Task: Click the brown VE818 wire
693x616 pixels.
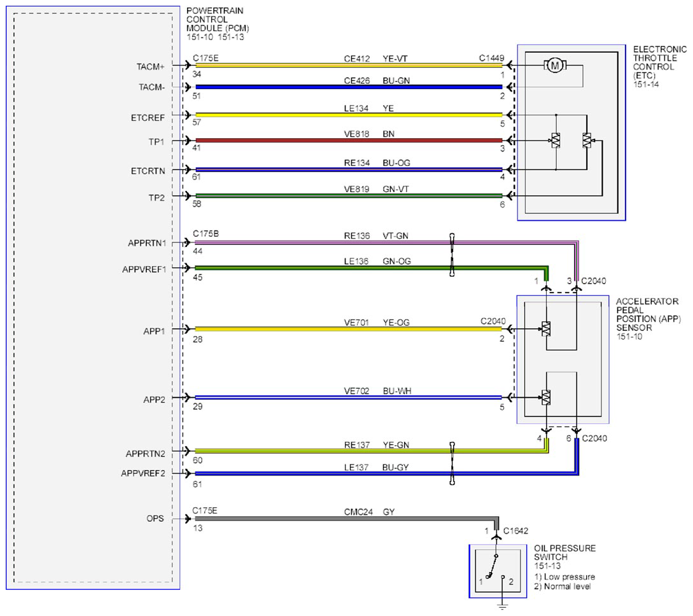Action: pyautogui.click(x=349, y=141)
